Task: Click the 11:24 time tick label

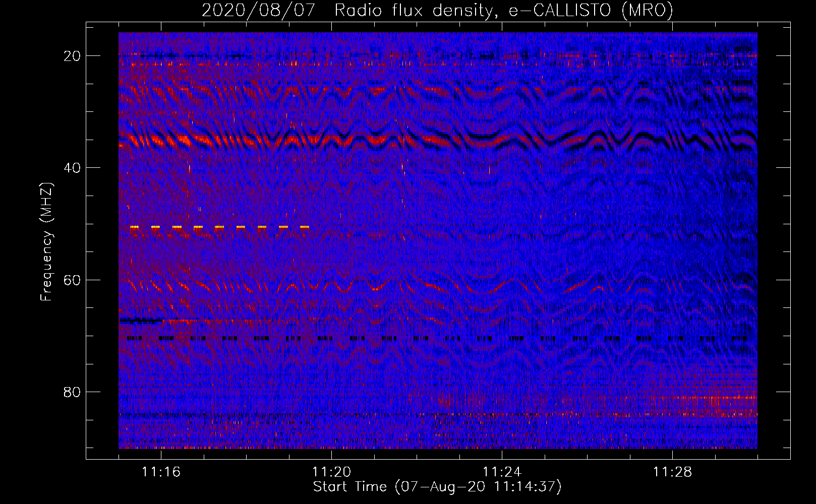Action: (x=502, y=472)
